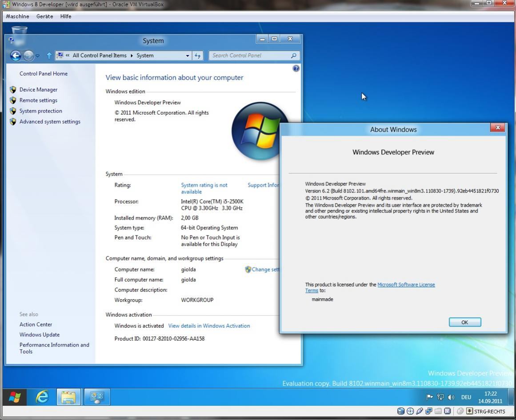
Task: Click the System breadcrumb in address bar
Action: 145,55
